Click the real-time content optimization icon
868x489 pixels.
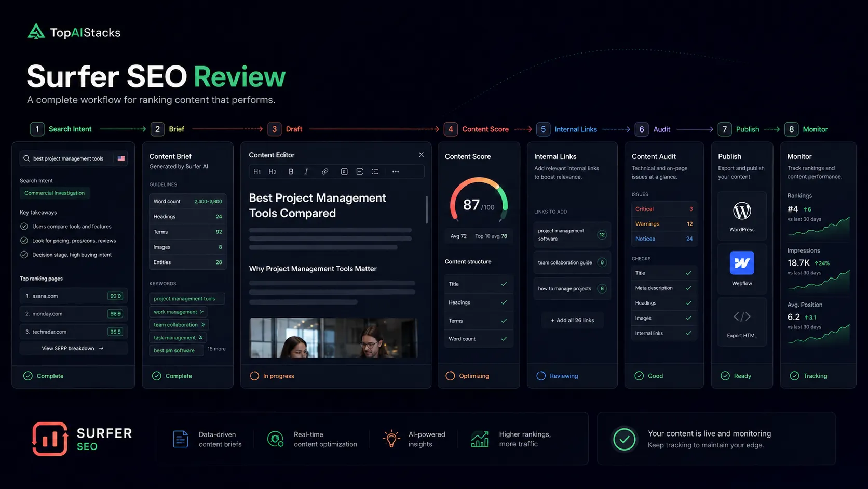click(x=275, y=439)
